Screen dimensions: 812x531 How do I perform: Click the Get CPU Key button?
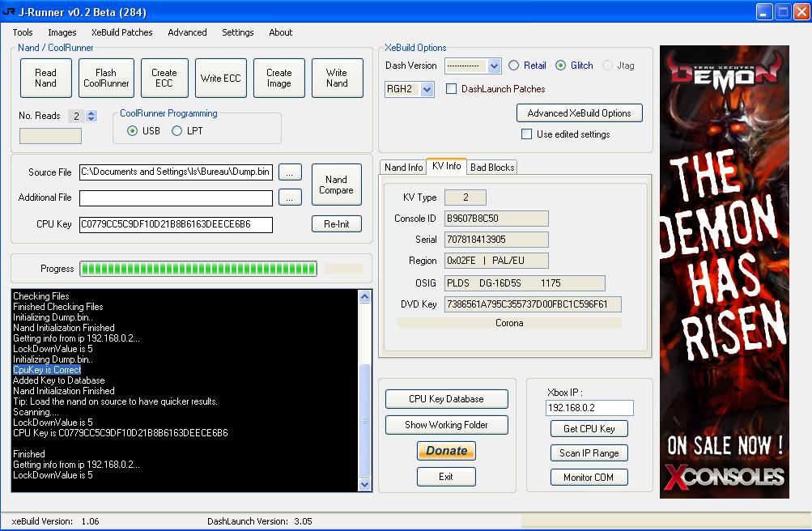(589, 429)
